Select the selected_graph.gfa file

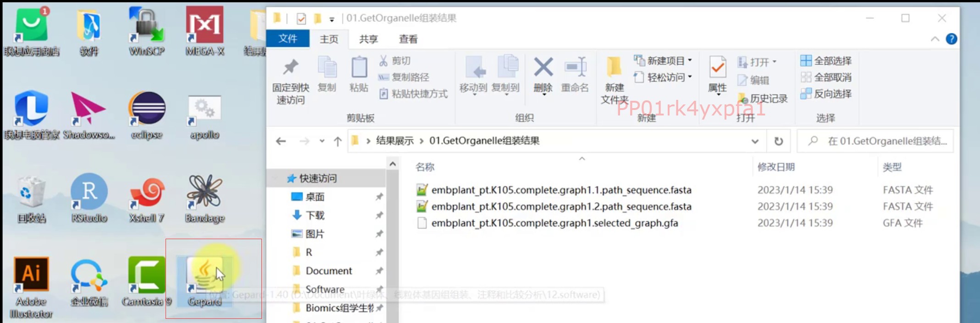[x=554, y=223]
